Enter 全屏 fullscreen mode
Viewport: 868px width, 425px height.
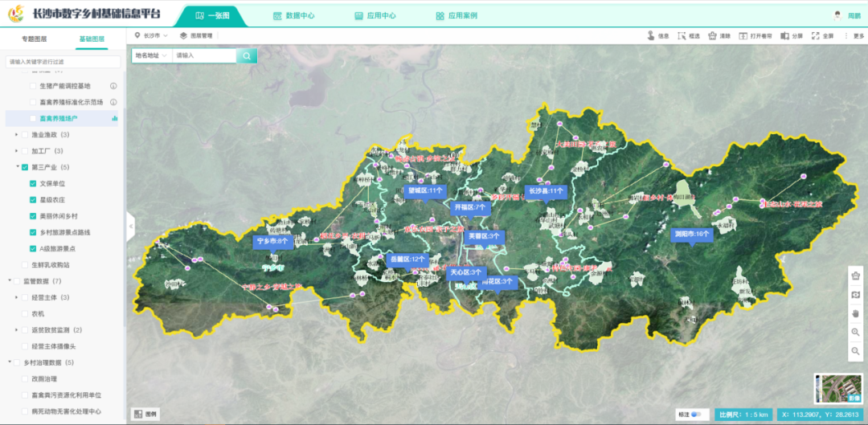tap(822, 36)
